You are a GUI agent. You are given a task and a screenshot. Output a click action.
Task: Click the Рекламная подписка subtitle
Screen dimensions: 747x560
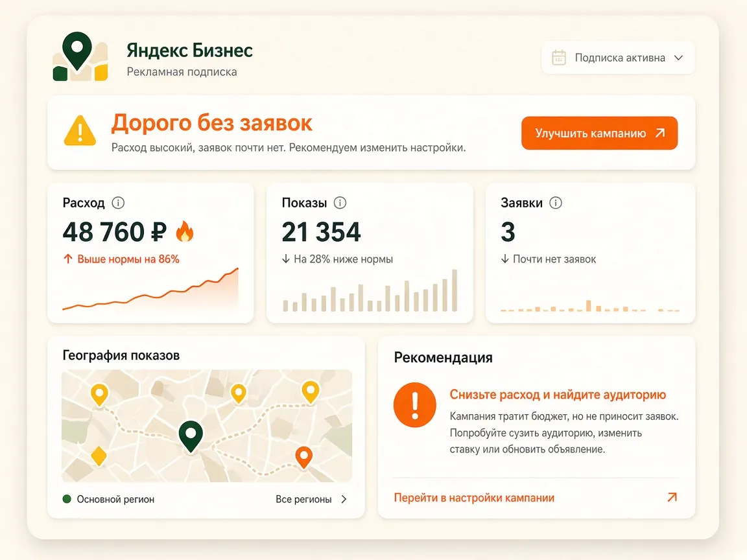182,72
